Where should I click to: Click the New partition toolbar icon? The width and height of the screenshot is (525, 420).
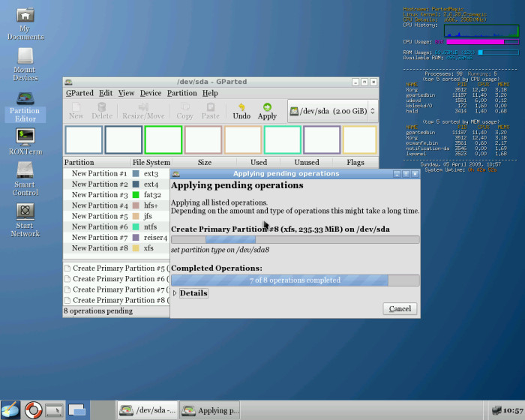76,111
